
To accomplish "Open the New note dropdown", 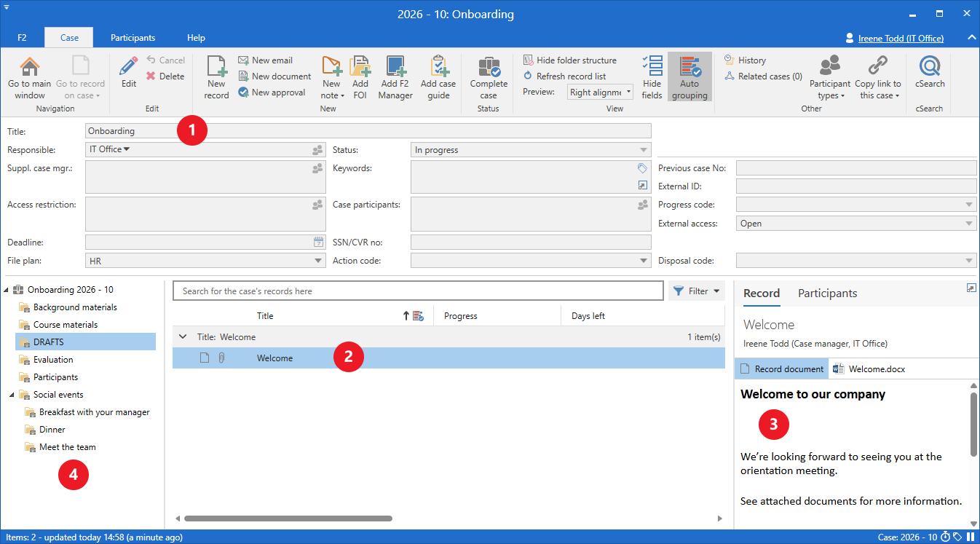I will pyautogui.click(x=333, y=77).
